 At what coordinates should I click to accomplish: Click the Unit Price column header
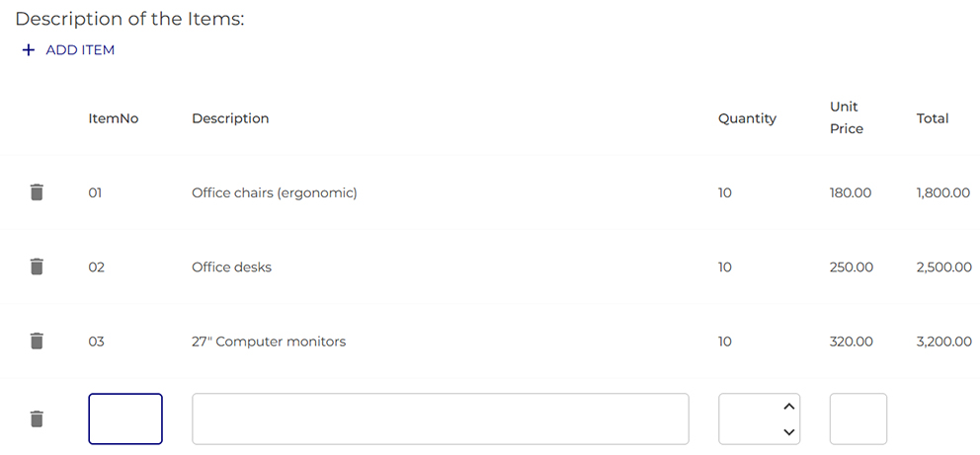pos(846,117)
